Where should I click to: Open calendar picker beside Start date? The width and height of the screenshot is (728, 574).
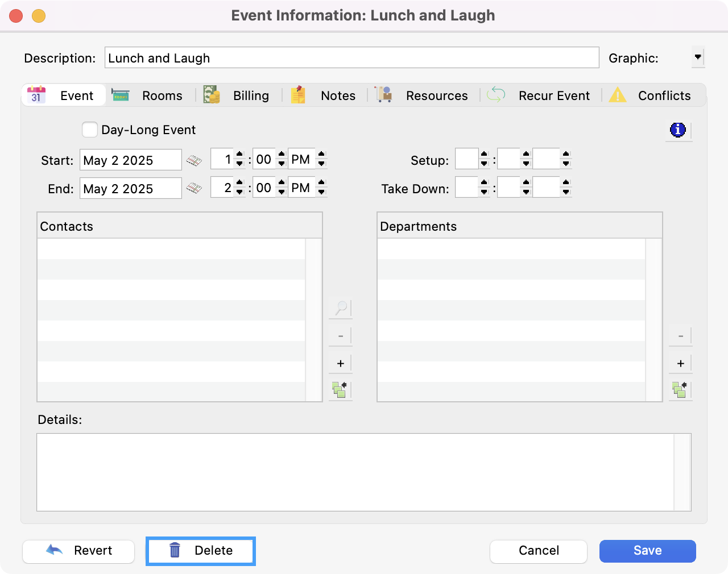point(194,160)
